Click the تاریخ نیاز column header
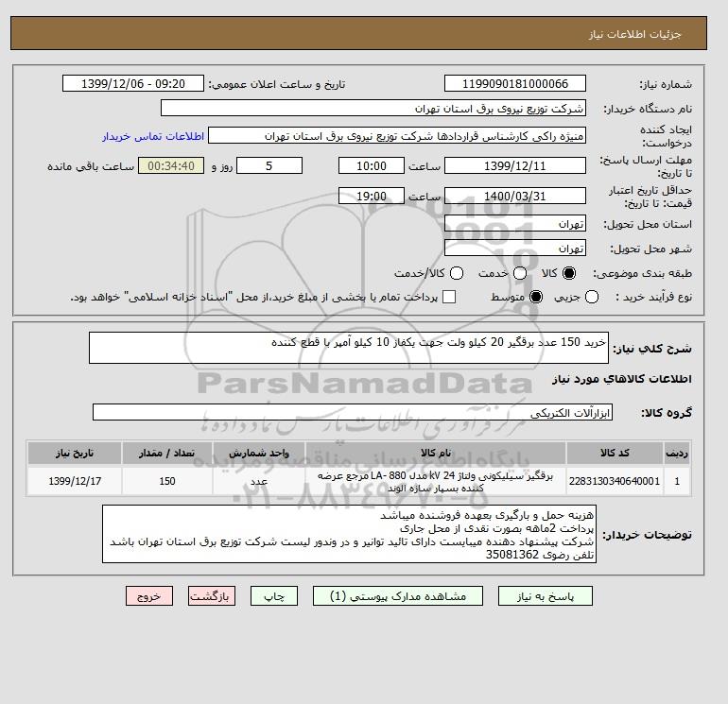This screenshot has width=728, height=704. [x=75, y=453]
